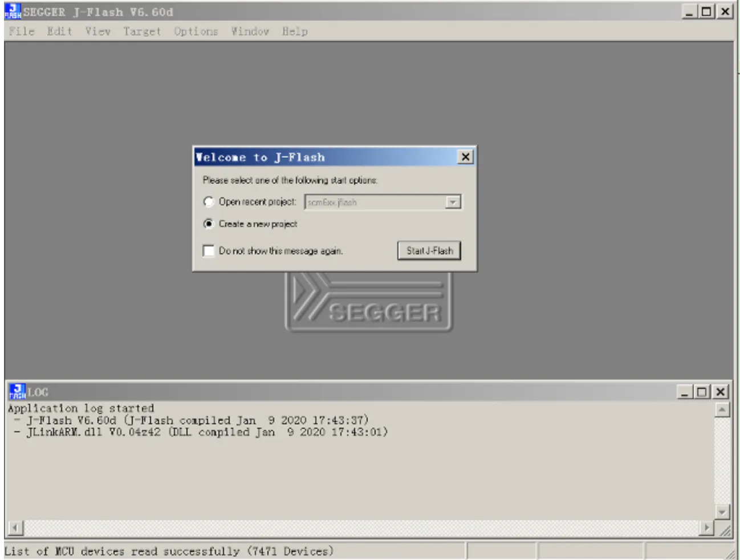Open the Options menu
The height and width of the screenshot is (560, 740).
(196, 31)
